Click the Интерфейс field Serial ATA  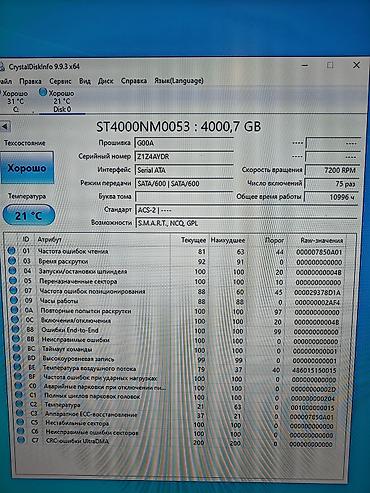coord(184,170)
